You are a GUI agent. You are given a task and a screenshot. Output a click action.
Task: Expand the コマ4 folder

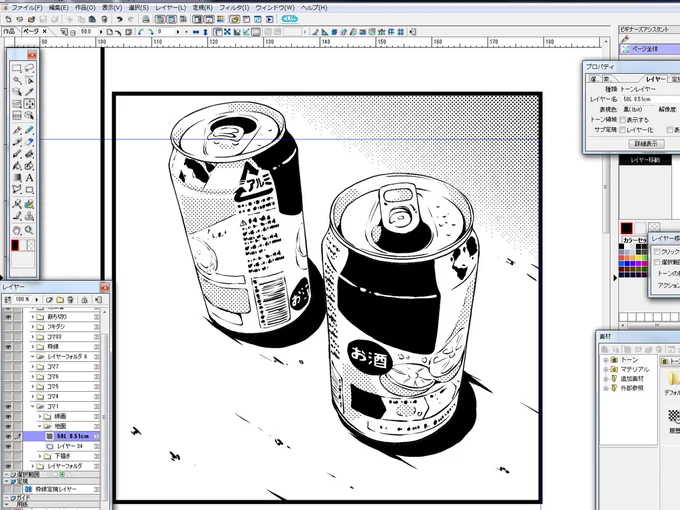click(33, 396)
